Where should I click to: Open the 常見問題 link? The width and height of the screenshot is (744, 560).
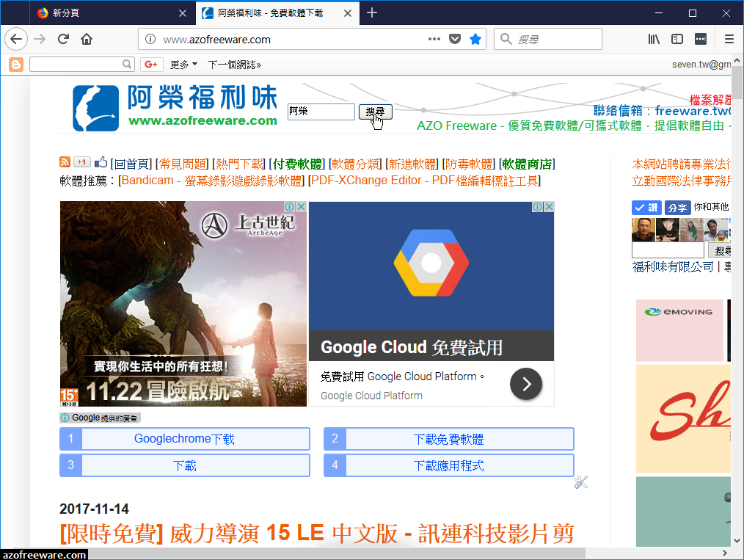(x=183, y=164)
